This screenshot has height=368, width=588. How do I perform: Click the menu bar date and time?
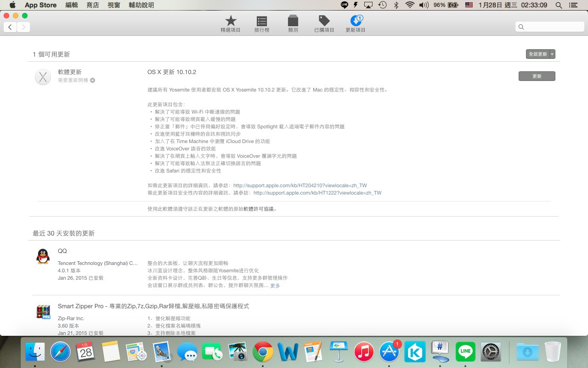(513, 5)
